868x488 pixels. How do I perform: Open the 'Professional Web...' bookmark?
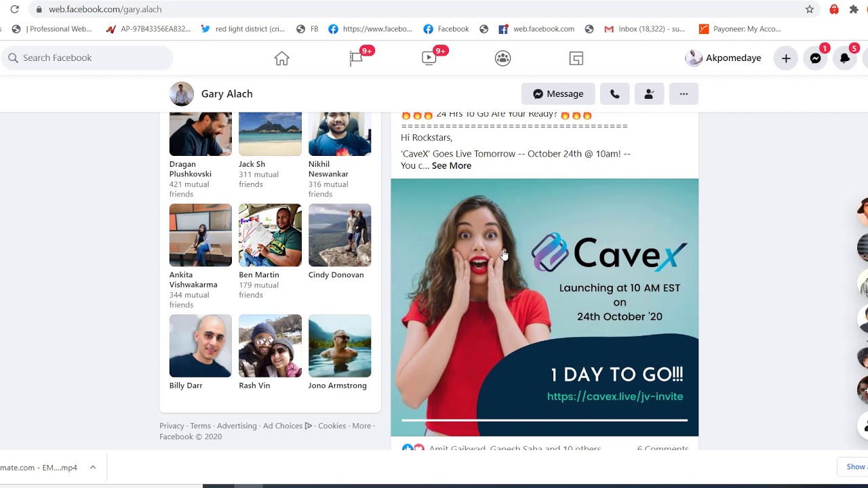pyautogui.click(x=54, y=29)
